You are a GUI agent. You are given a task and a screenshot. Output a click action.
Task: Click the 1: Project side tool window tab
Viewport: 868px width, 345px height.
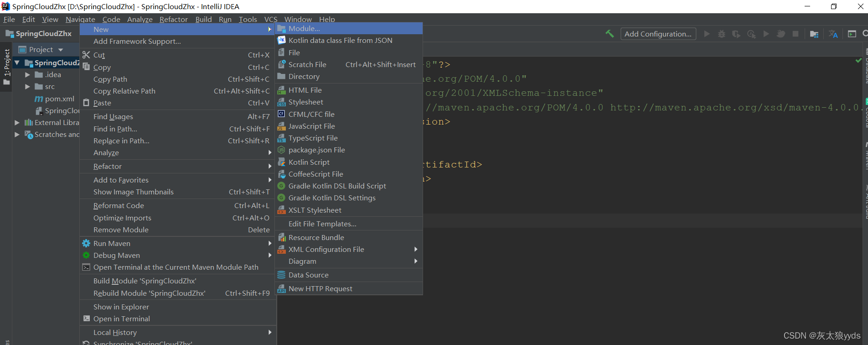pyautogui.click(x=6, y=67)
